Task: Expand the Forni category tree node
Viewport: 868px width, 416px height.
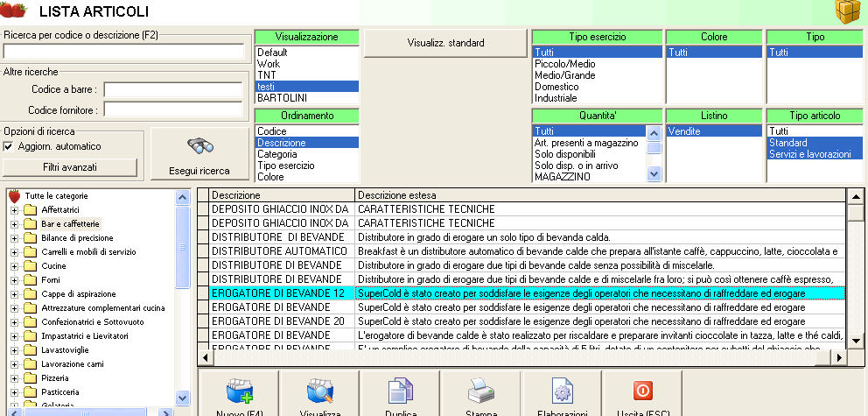Action: pyautogui.click(x=14, y=280)
